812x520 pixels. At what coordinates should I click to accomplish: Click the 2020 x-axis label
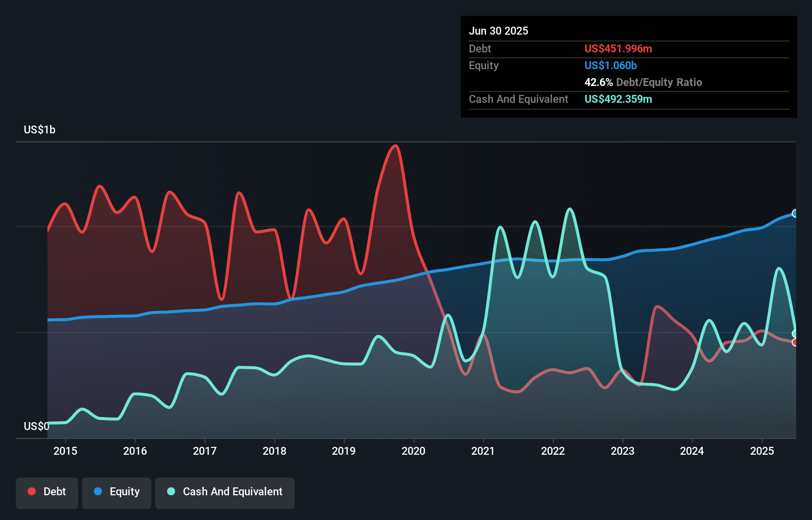pos(413,451)
